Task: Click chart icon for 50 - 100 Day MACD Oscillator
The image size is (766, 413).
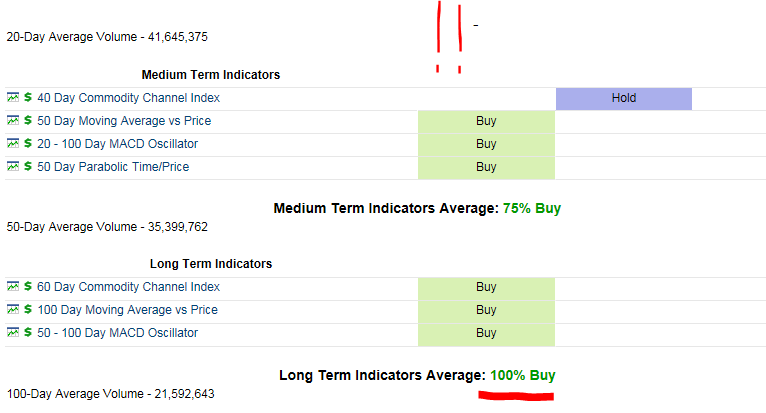Action: pyautogui.click(x=13, y=333)
